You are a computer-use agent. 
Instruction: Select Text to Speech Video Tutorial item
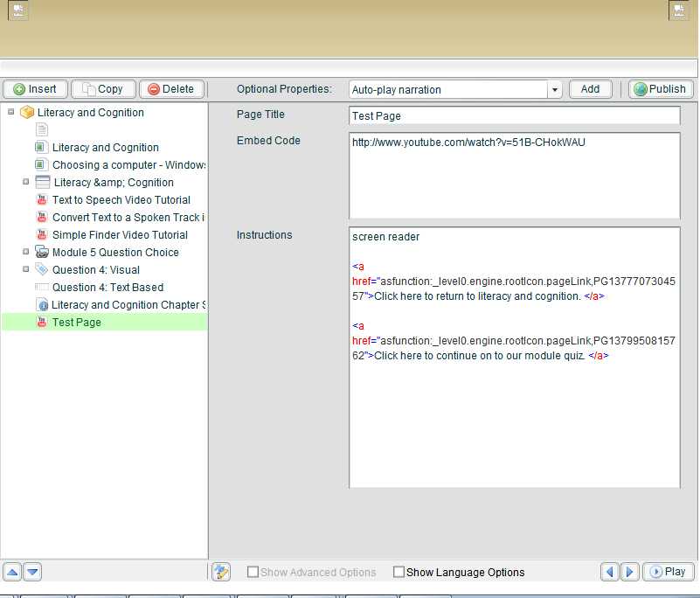tap(121, 199)
